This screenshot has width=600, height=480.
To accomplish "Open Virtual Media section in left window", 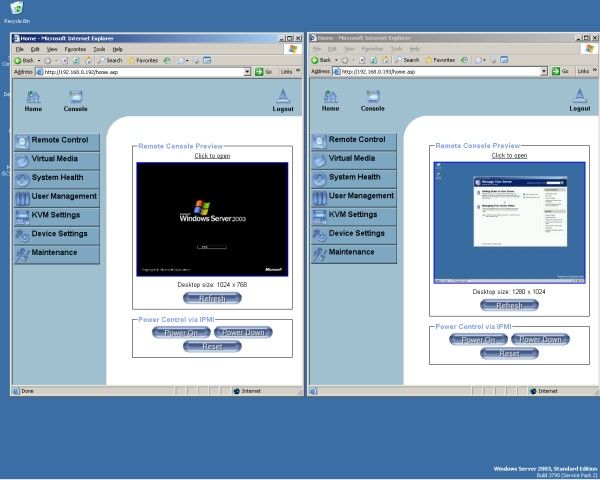I will pyautogui.click(x=57, y=160).
